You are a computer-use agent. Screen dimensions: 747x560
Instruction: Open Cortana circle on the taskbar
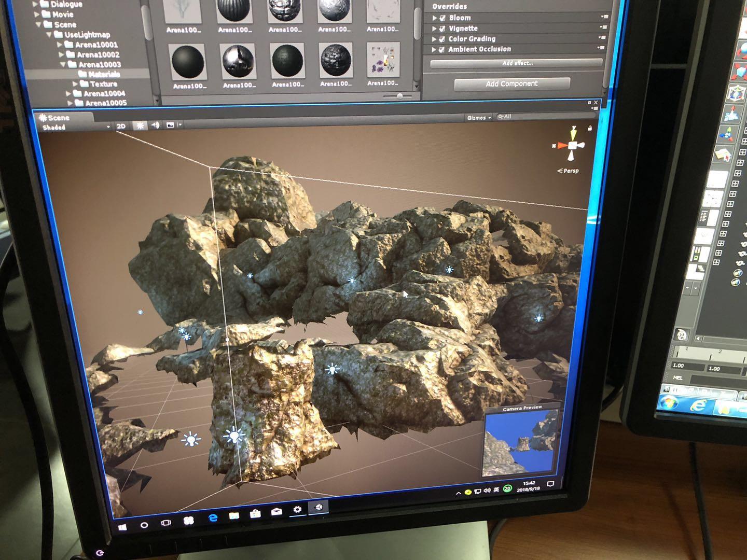144,525
